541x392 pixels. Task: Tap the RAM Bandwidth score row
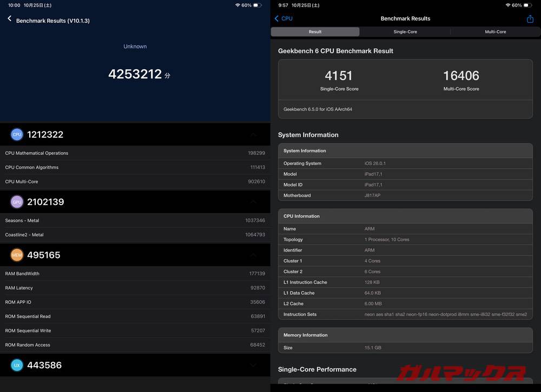[x=135, y=273]
